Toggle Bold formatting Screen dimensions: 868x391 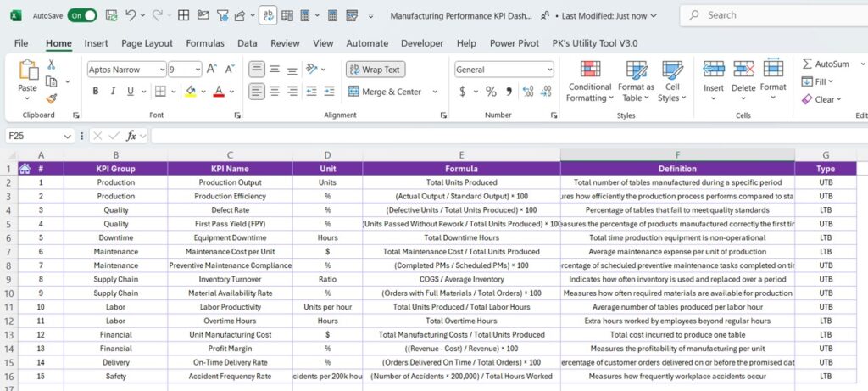coord(96,92)
